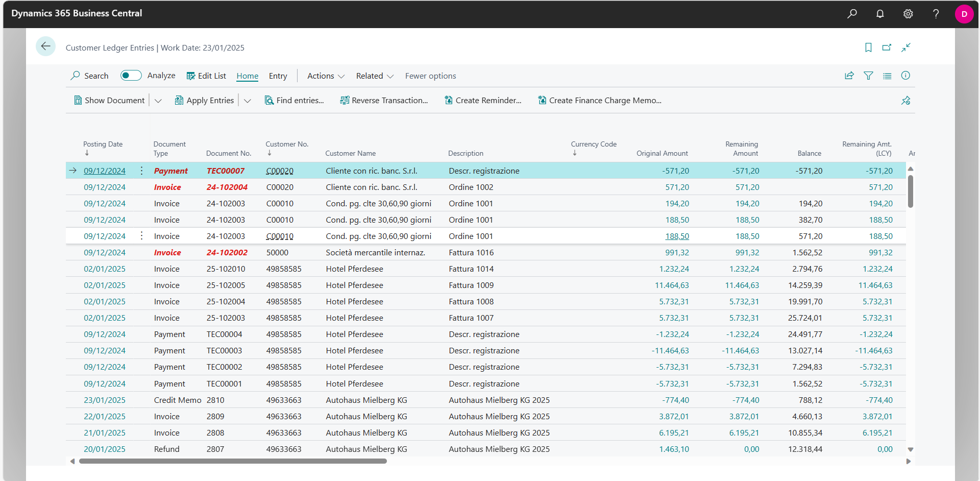Select Società mercantile internaz. customer name
The image size is (980, 481).
376,252
